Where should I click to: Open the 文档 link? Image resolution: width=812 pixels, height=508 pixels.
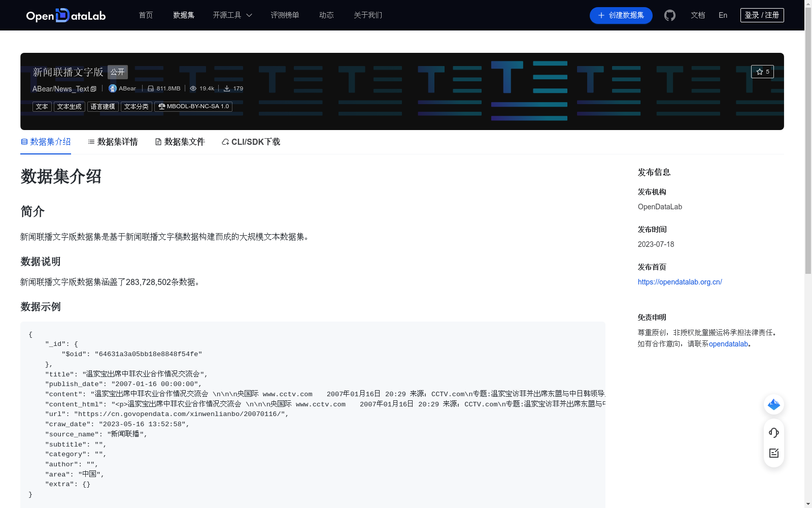coord(698,15)
